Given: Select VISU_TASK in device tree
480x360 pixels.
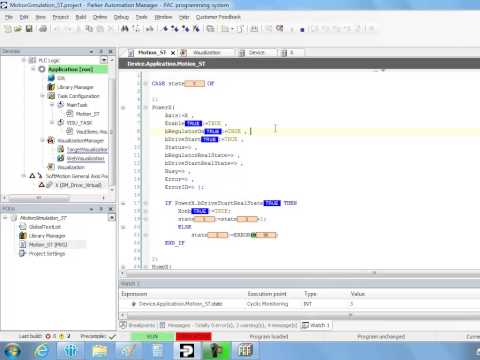Looking at the screenshot, I should 79,123.
